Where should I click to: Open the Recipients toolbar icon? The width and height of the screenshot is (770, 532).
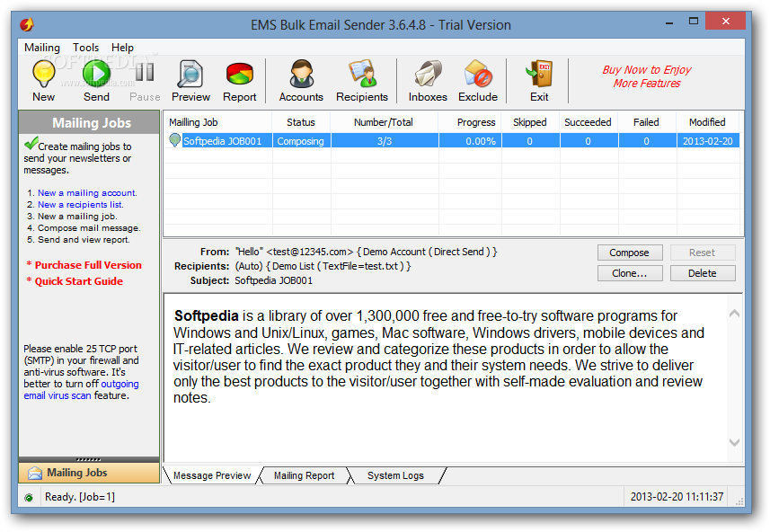[x=362, y=74]
